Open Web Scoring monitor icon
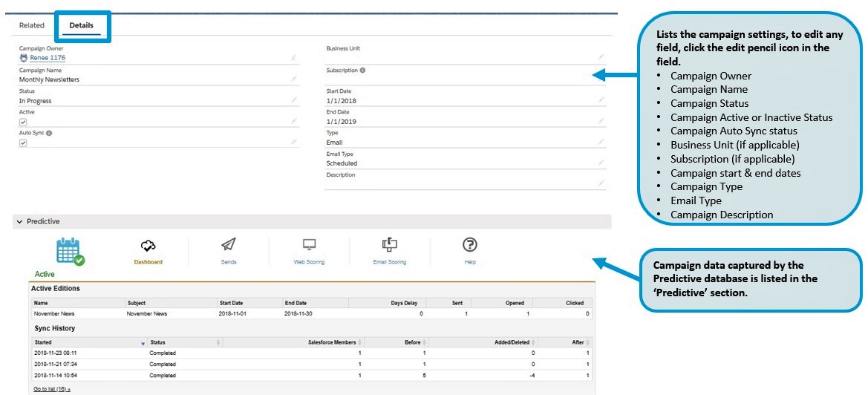The image size is (868, 395). pos(309,245)
